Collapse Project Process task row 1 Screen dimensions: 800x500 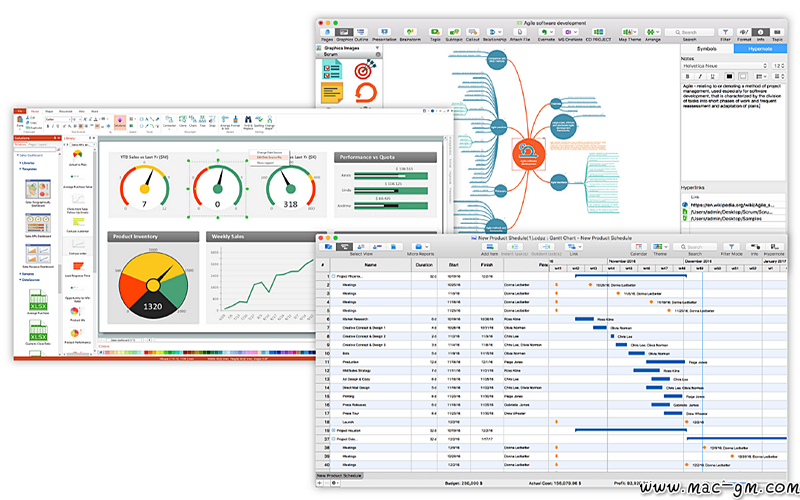[334, 276]
